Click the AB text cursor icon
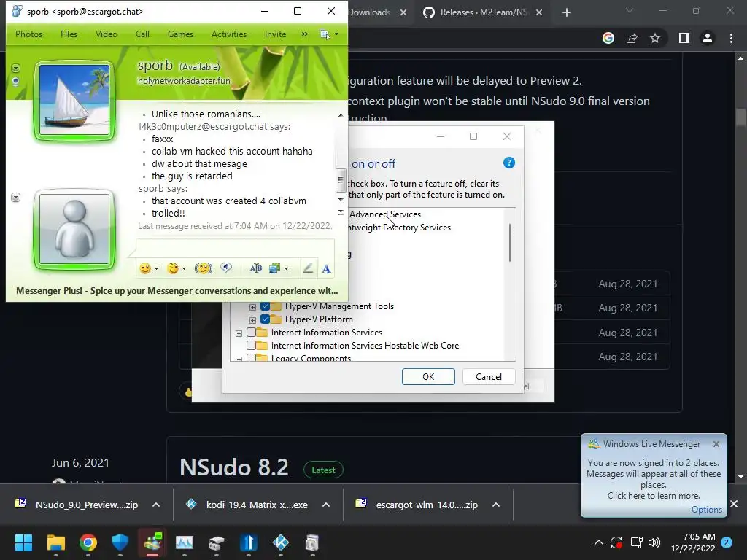 click(x=256, y=268)
